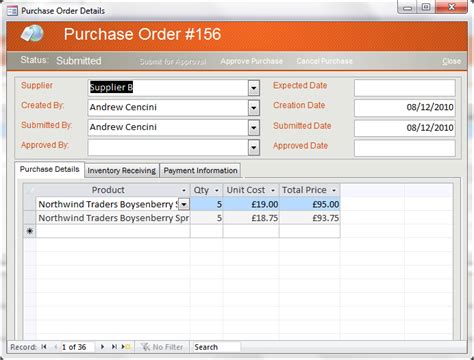Viewport: 474px width, 360px height.
Task: Click the row selector for the £95.00 row
Action: pyautogui.click(x=30, y=204)
